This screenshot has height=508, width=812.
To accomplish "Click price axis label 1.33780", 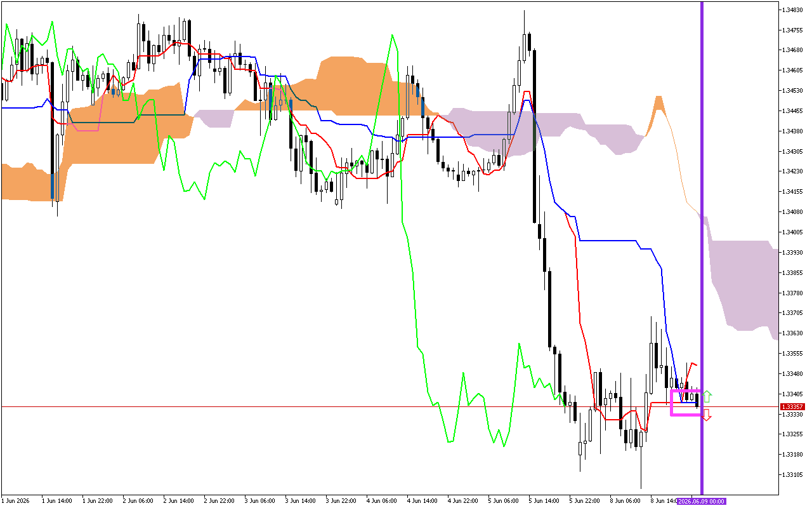I will (793, 293).
